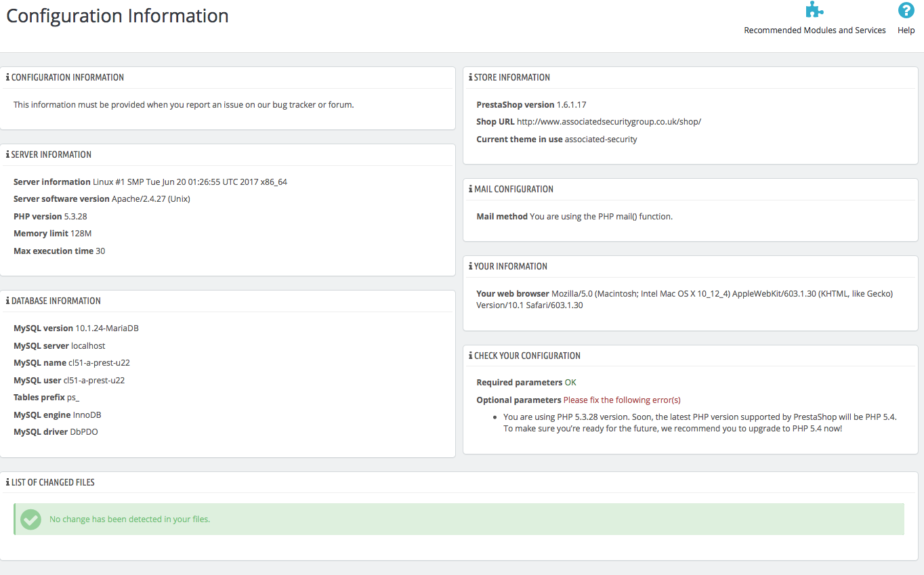Click info icon beside Database Information heading
This screenshot has width=924, height=575.
point(7,301)
